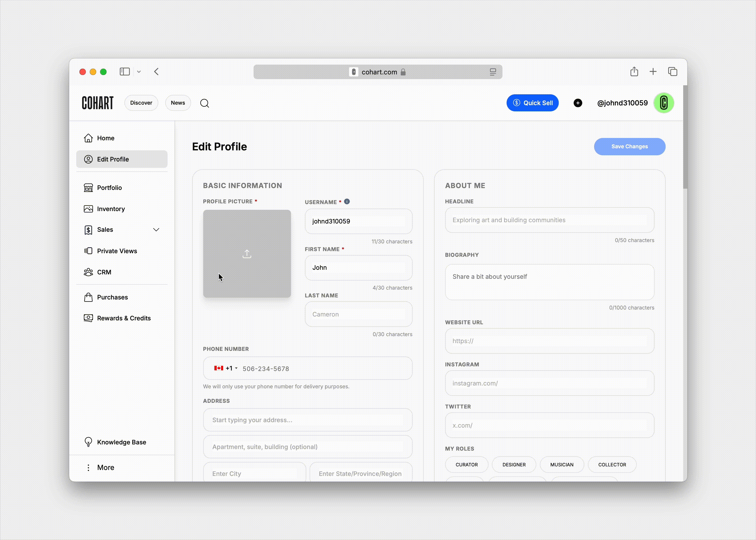This screenshot has width=756, height=540.
Task: Click the Username input field
Action: click(359, 221)
